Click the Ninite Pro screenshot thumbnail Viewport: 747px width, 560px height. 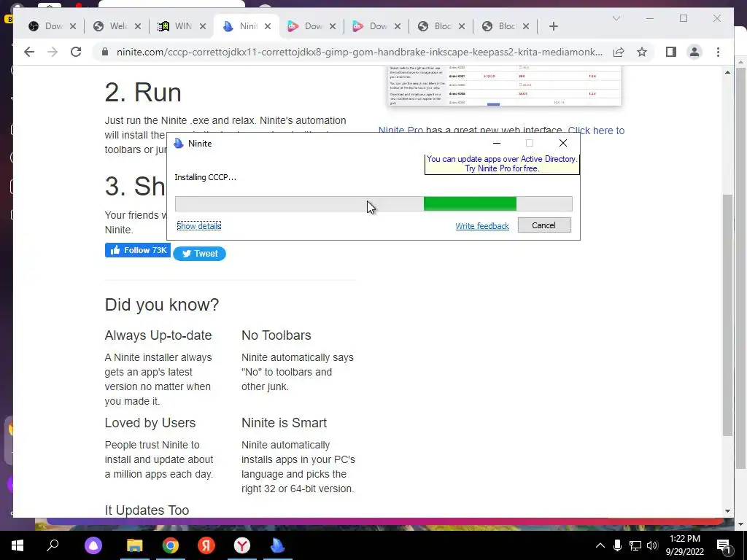[504, 86]
